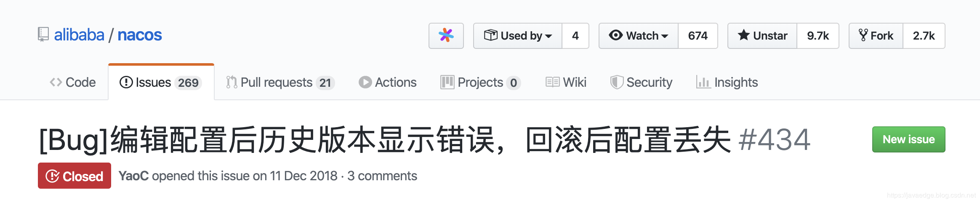Click the repository book icon beside alibaba

[43, 35]
